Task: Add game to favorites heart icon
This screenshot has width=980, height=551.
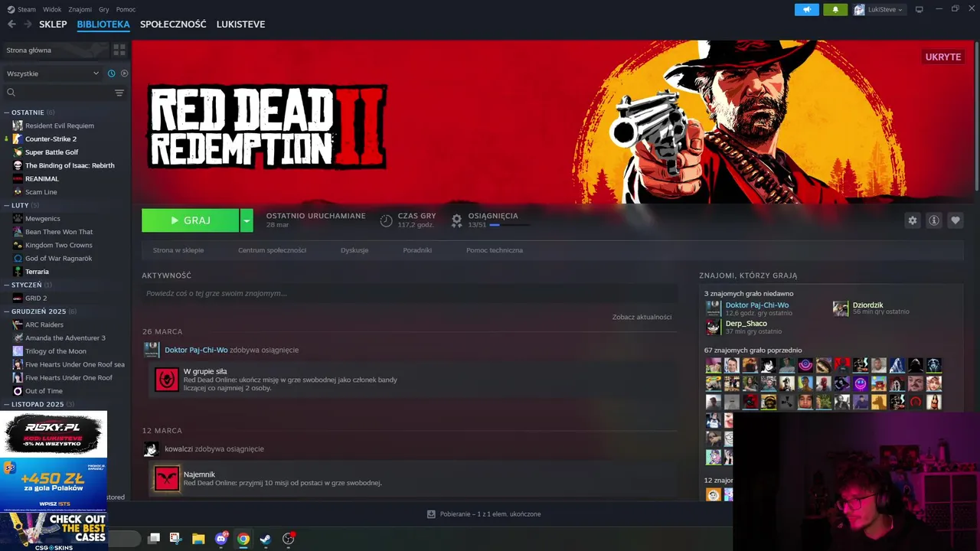Action: point(955,220)
